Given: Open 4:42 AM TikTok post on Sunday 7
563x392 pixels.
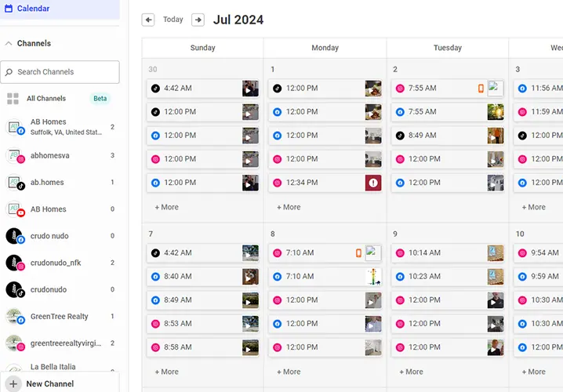Looking at the screenshot, I should [x=203, y=252].
